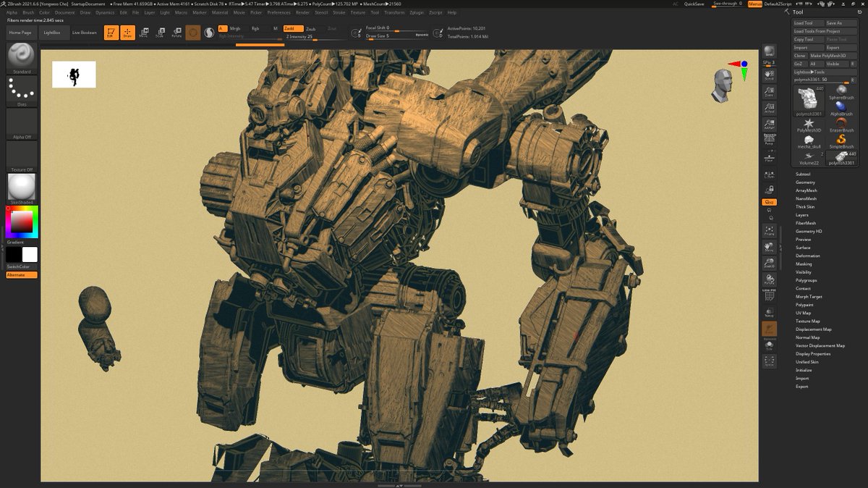Open the Dots stroke type picker

22,91
